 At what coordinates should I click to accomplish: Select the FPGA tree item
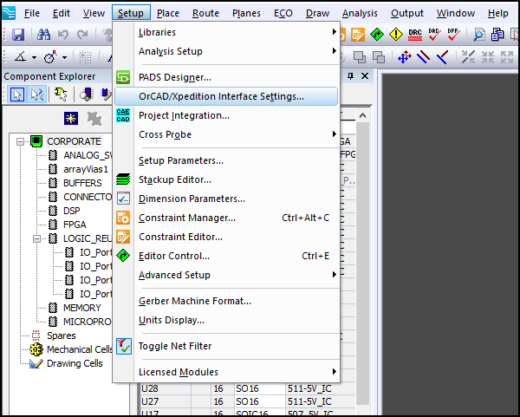point(75,225)
